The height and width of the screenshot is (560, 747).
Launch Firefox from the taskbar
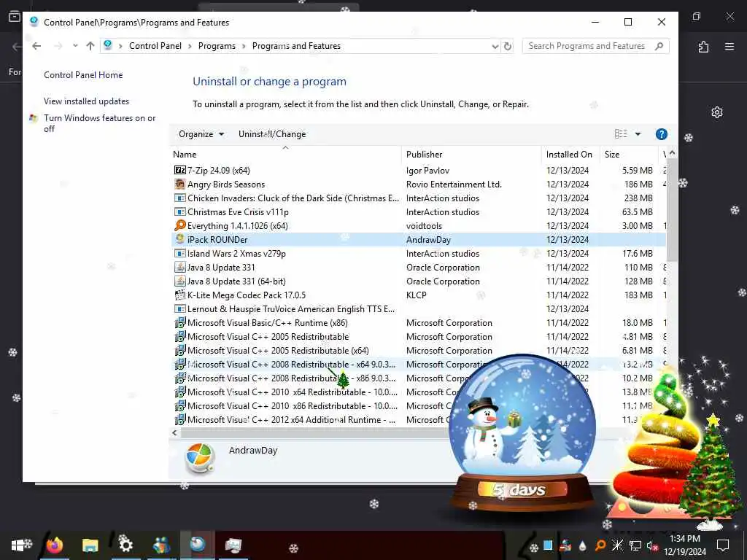54,545
